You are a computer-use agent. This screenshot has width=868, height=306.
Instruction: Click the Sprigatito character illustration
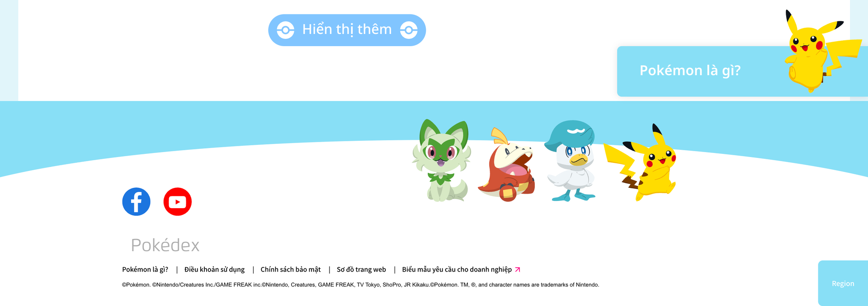442,160
